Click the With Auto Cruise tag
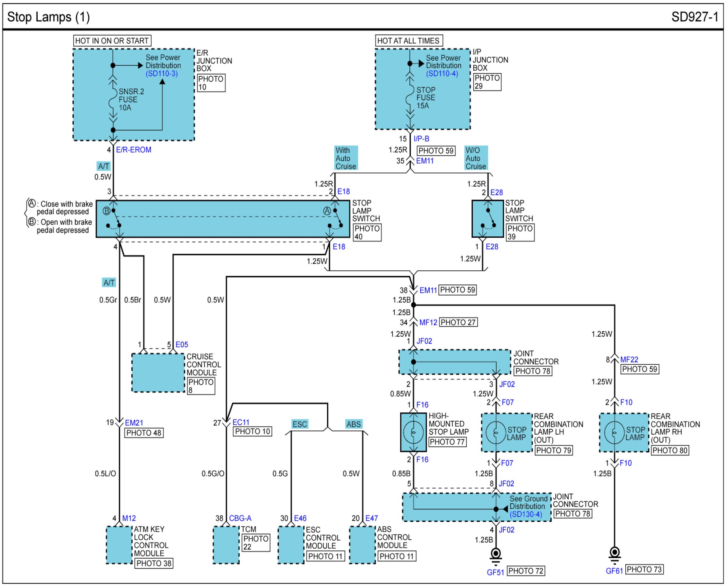728x586 pixels. pyautogui.click(x=346, y=158)
